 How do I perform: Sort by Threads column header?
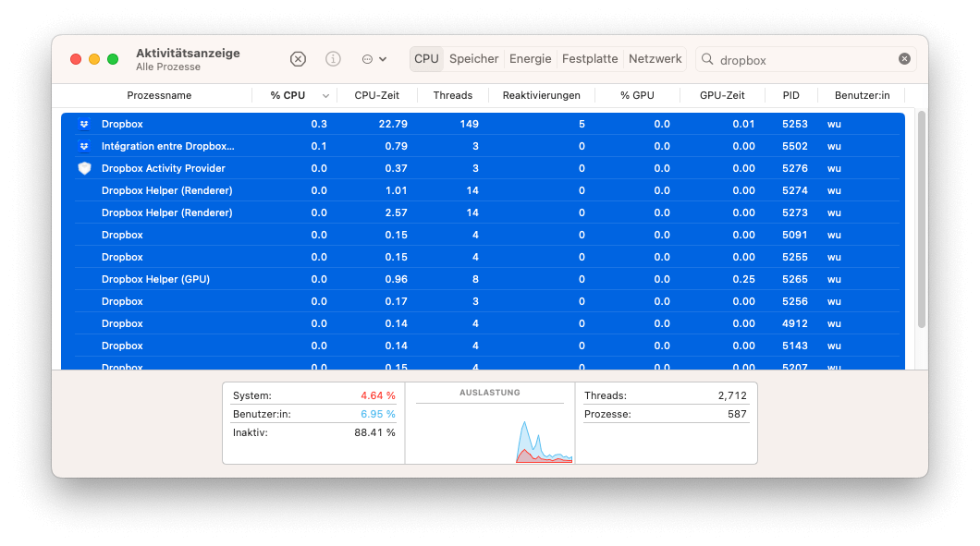click(452, 95)
